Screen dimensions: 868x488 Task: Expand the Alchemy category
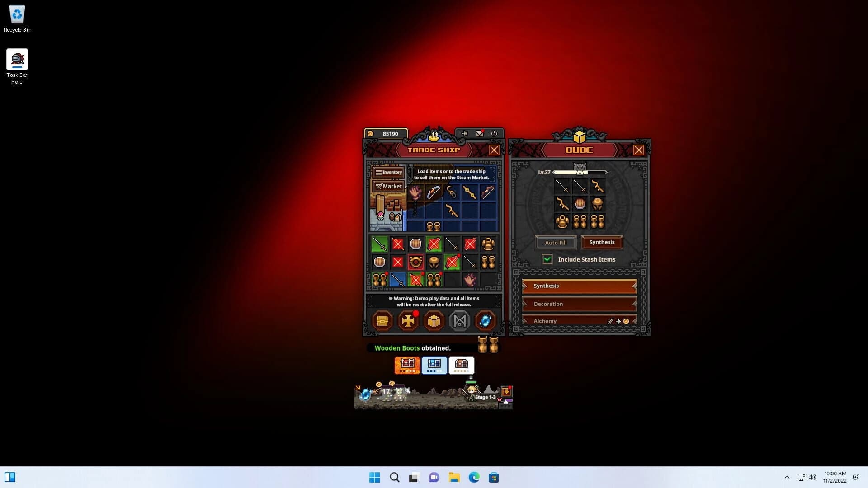(579, 321)
